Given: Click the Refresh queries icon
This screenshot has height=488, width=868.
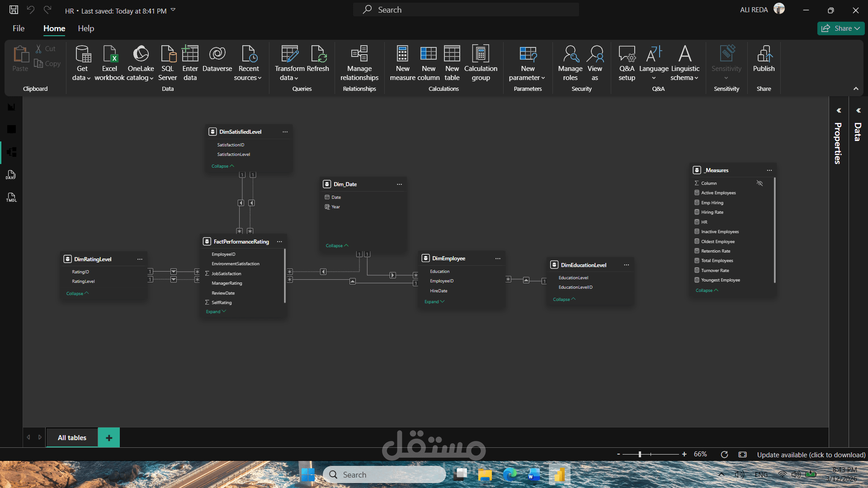Looking at the screenshot, I should pos(318,54).
